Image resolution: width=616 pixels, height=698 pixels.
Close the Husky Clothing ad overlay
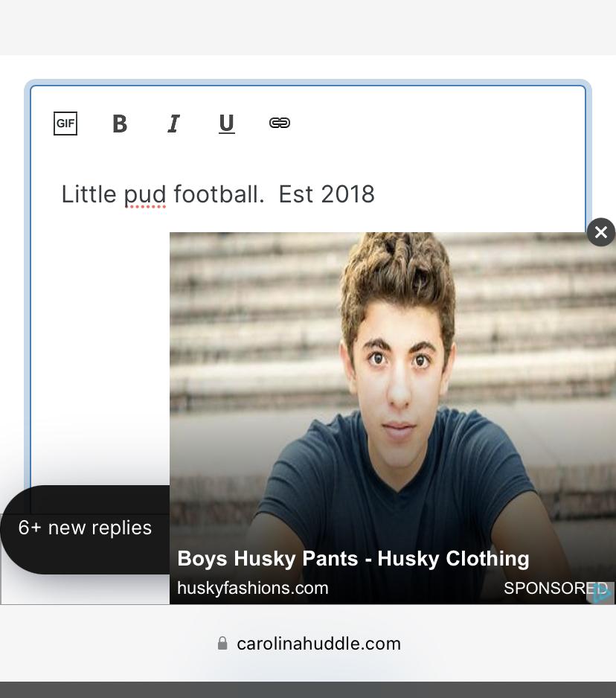600,232
